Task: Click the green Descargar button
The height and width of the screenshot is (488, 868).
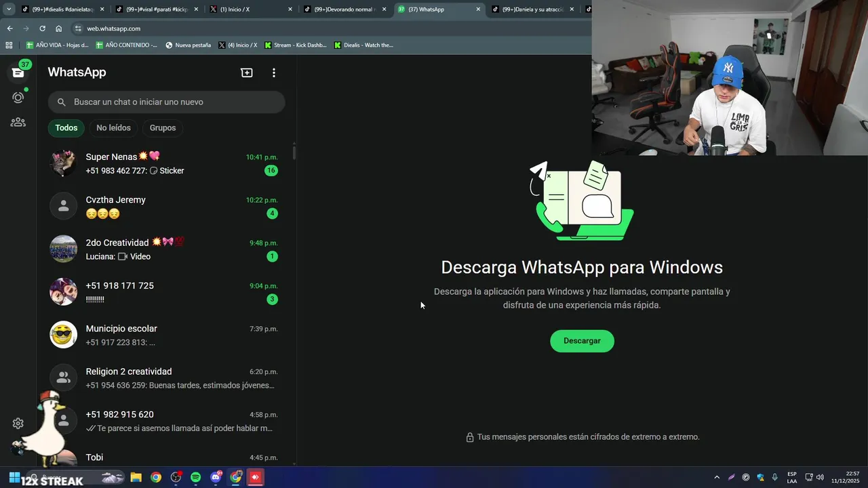Action: pyautogui.click(x=582, y=341)
